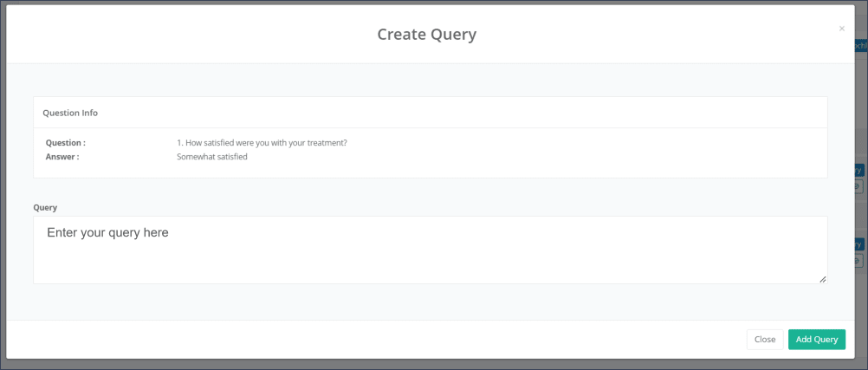Click the partially hidden blue button at top right
The width and height of the screenshot is (868, 370).
click(861, 45)
